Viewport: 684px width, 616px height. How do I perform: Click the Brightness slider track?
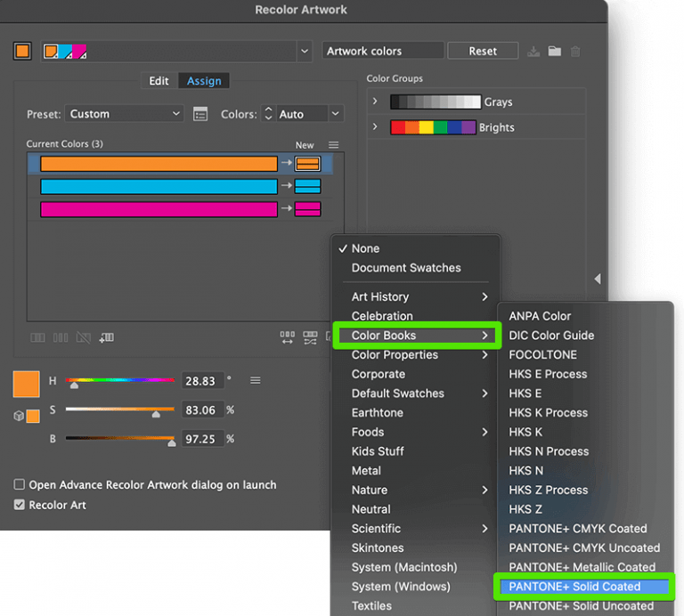(x=120, y=438)
